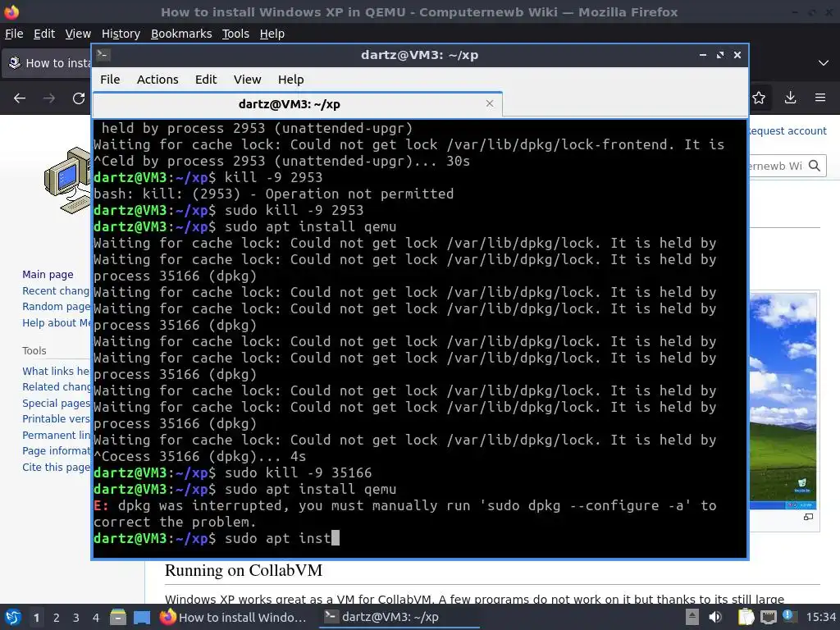Screen dimensions: 840x630
Task: Click the 'sudo apt inst' command prompt line
Action: [217, 538]
